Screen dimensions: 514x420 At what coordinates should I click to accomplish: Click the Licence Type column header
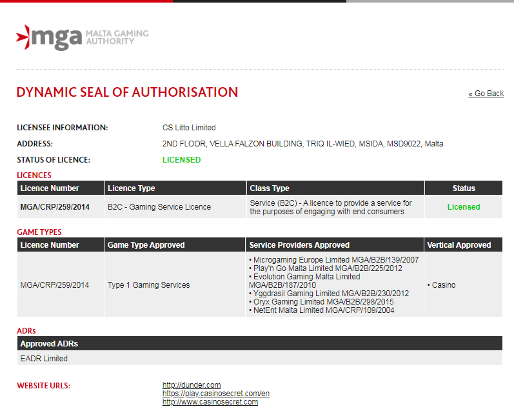click(x=175, y=188)
